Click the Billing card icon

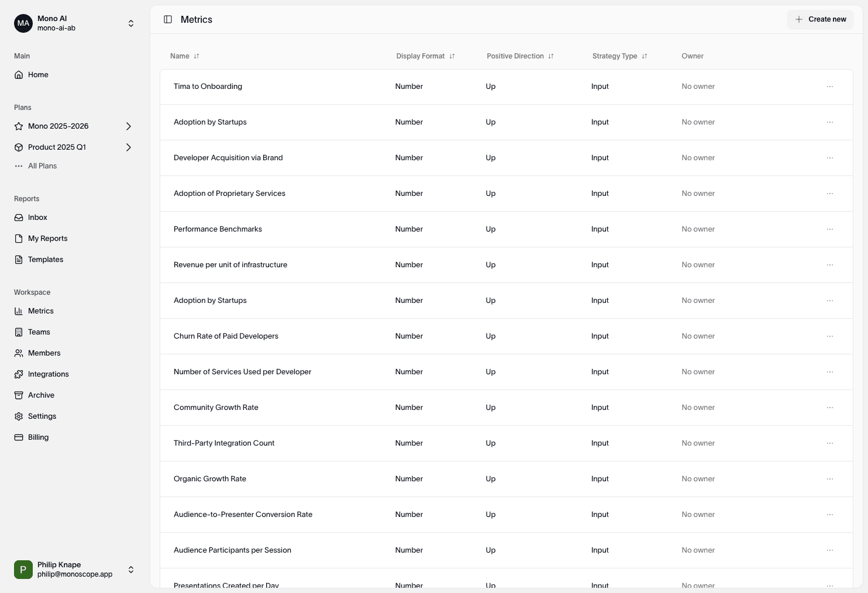[19, 437]
